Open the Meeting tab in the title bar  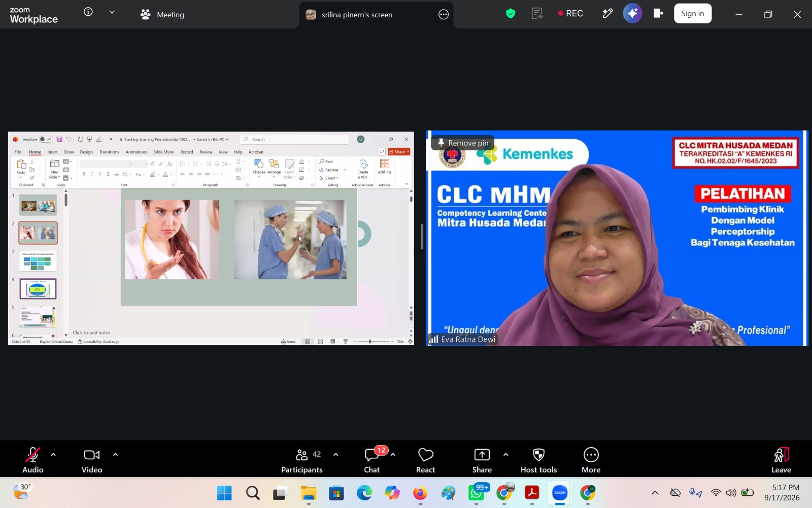162,15
